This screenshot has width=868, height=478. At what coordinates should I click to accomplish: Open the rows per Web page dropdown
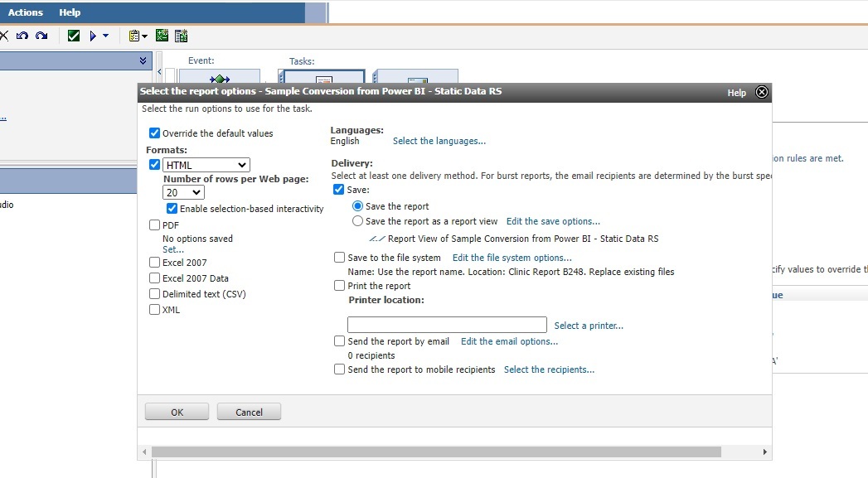[x=183, y=192]
